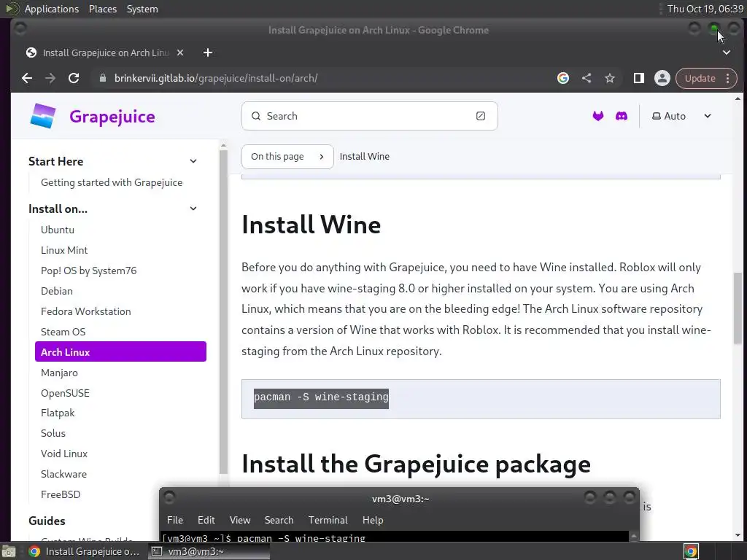Share this page icon
Image resolution: width=747 pixels, height=560 pixels.
[587, 78]
